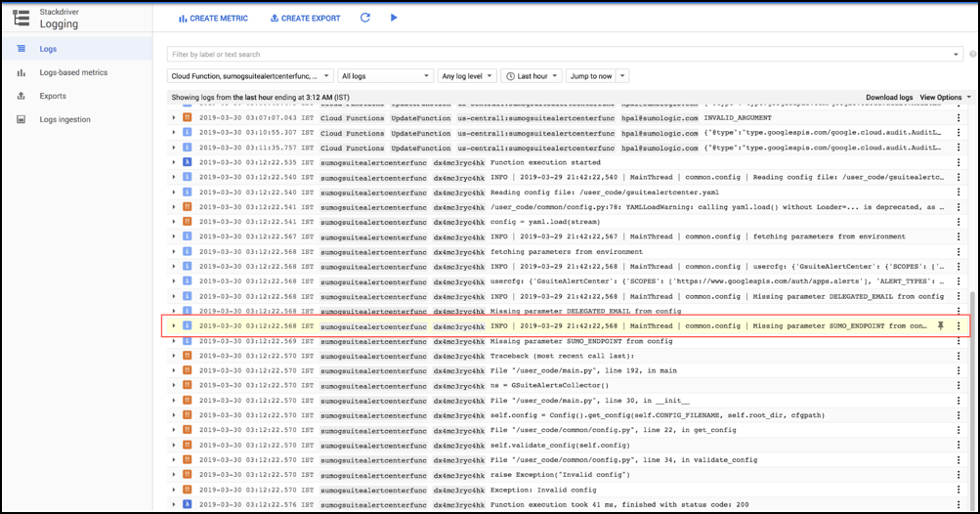The height and width of the screenshot is (514, 980).
Task: Open the Any log level dropdown
Action: 466,76
